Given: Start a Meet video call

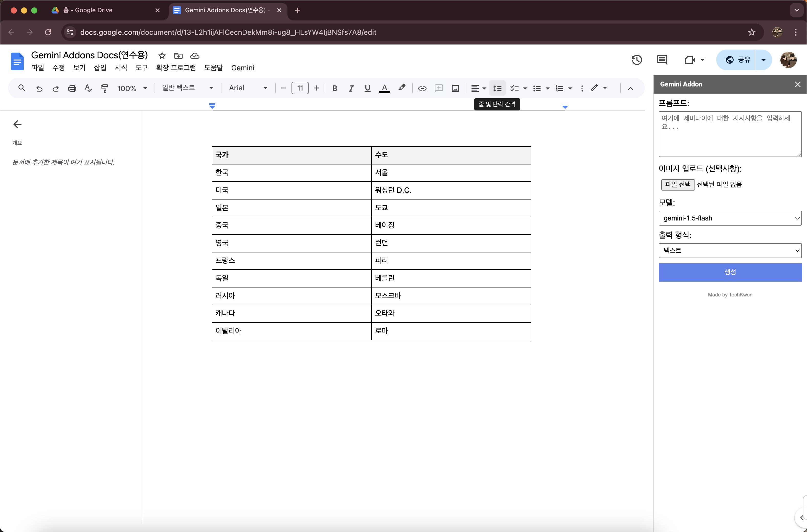Looking at the screenshot, I should pyautogui.click(x=690, y=60).
